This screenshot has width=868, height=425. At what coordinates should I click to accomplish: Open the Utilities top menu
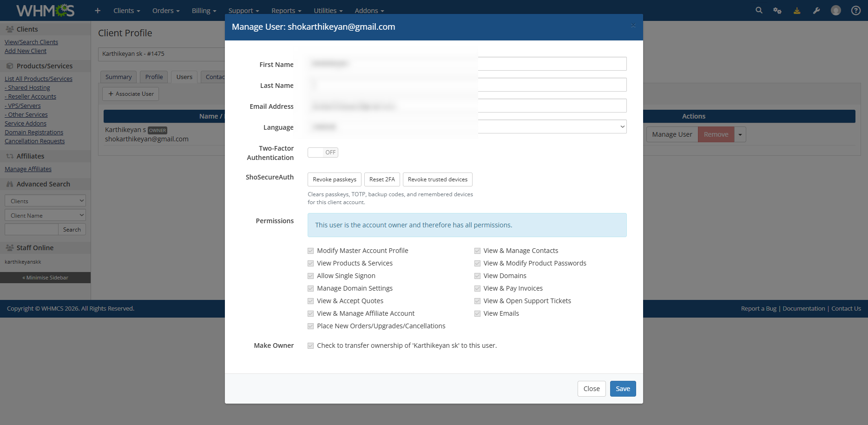[328, 11]
